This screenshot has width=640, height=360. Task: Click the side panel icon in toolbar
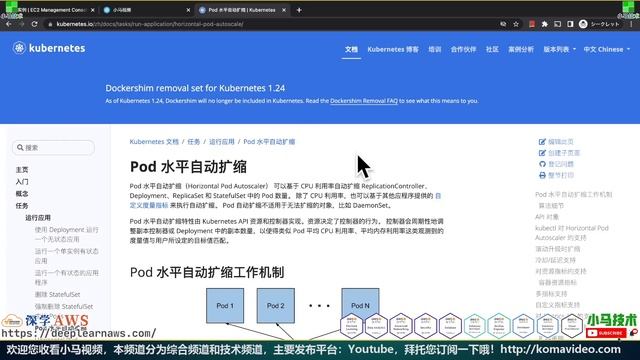(x=570, y=24)
